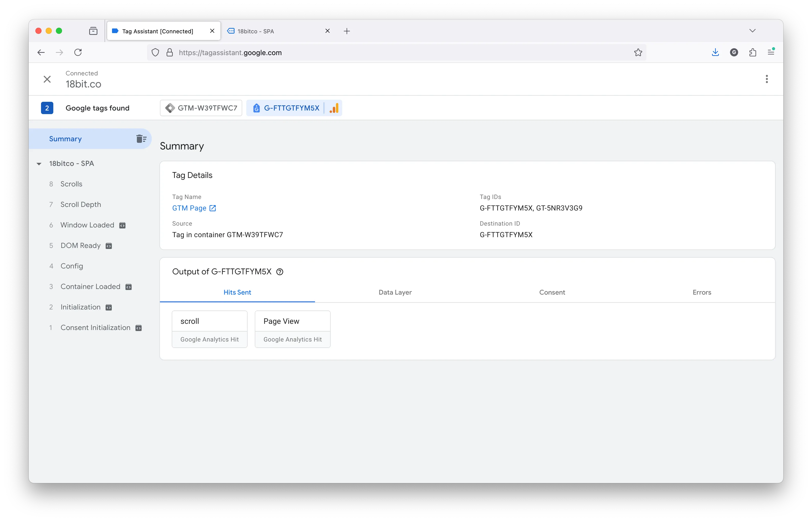This screenshot has height=521, width=812.
Task: Click the URL address bar
Action: (396, 53)
